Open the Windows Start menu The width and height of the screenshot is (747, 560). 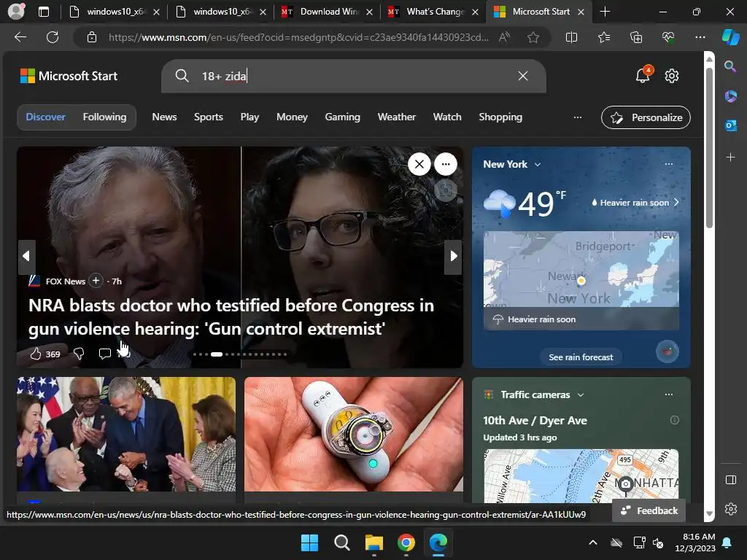(309, 542)
